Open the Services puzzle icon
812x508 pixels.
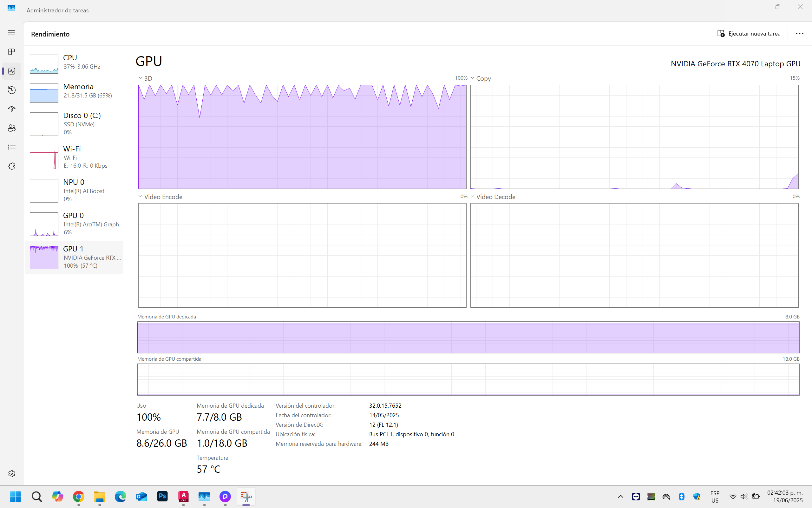(11, 166)
